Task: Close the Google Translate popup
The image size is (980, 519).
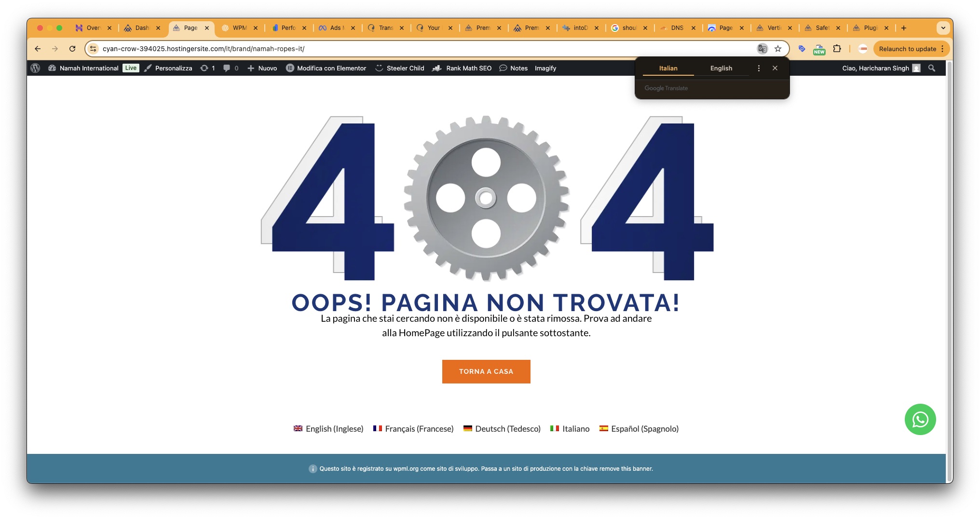Action: coord(775,68)
